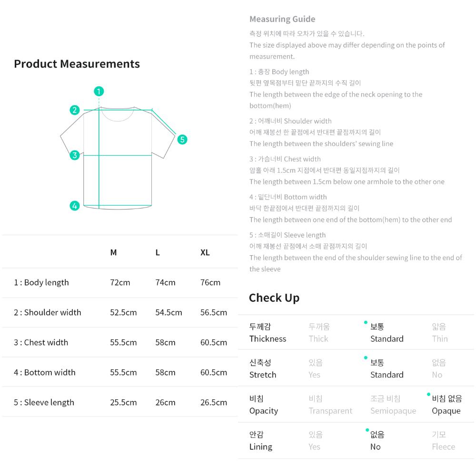Select the Opaque opacity option
Screen dimensions: 476x476
coord(446,405)
